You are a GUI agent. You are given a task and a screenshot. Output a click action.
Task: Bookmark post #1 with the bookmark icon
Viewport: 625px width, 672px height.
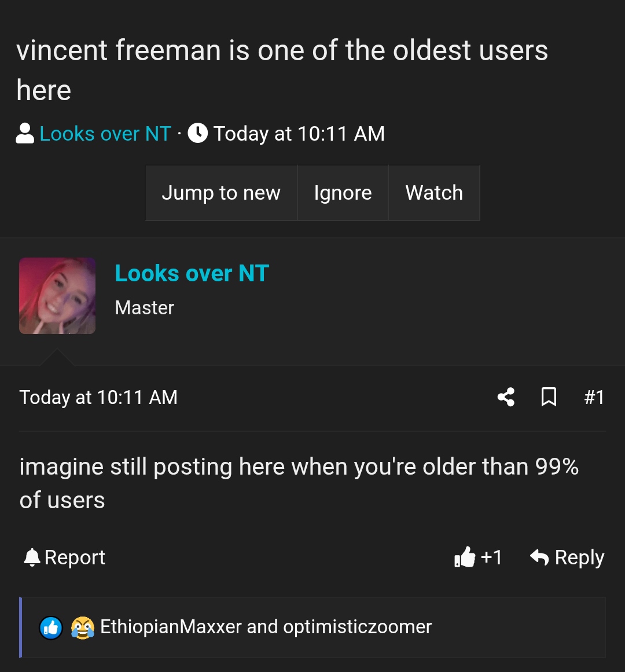point(549,397)
